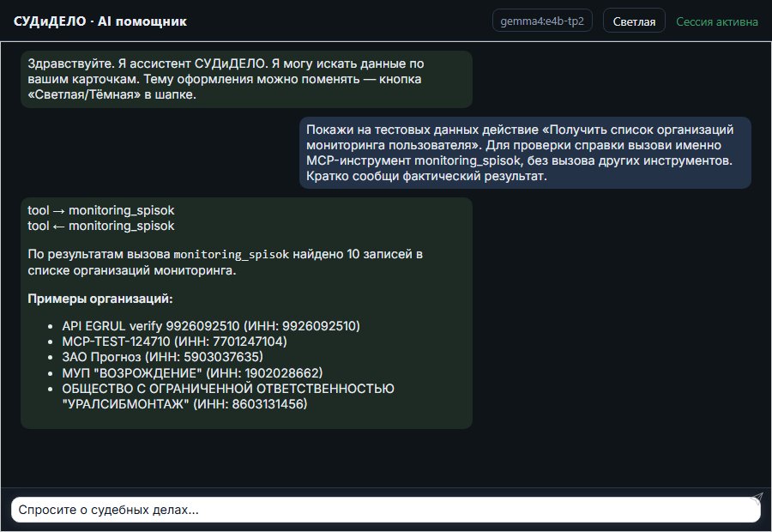Click the send message paper-plane icon
Screen dimensions: 772x532
point(757,499)
